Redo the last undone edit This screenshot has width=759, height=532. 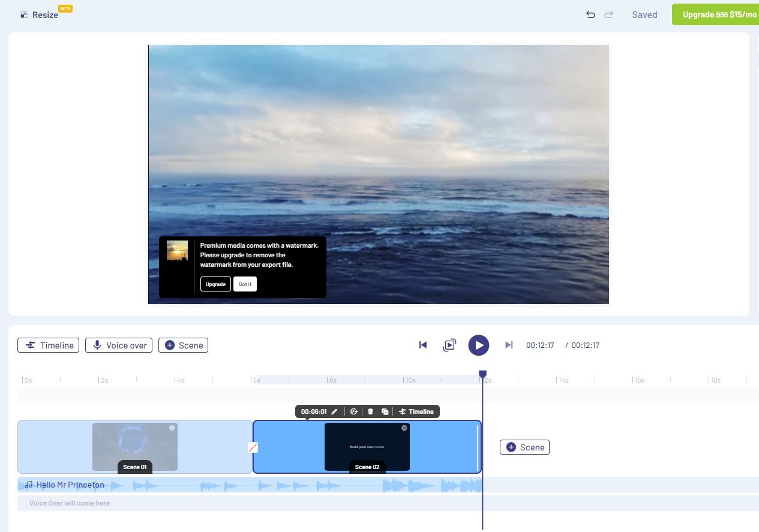[x=608, y=14]
